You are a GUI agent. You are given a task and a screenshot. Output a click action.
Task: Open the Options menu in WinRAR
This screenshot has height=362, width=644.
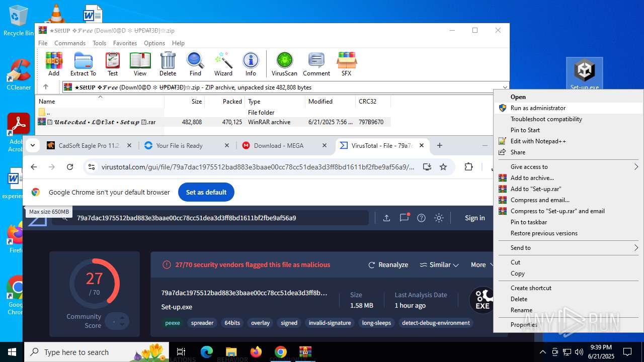point(154,43)
